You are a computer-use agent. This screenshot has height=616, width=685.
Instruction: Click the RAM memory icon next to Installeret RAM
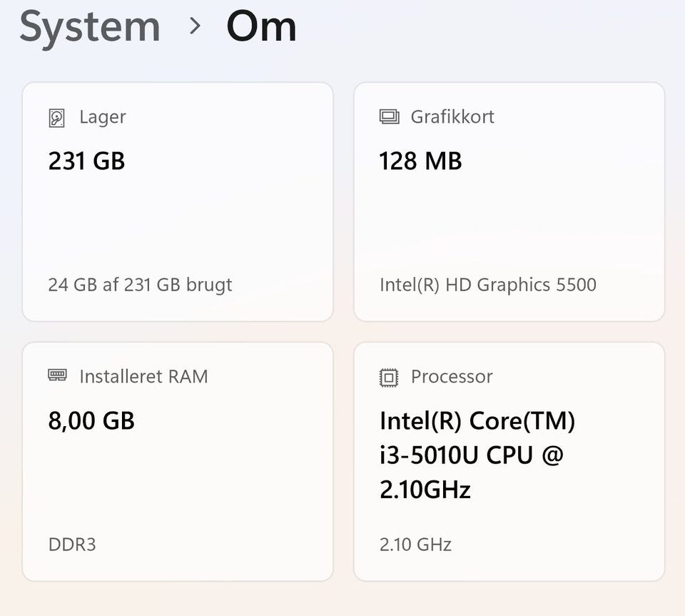tap(57, 375)
